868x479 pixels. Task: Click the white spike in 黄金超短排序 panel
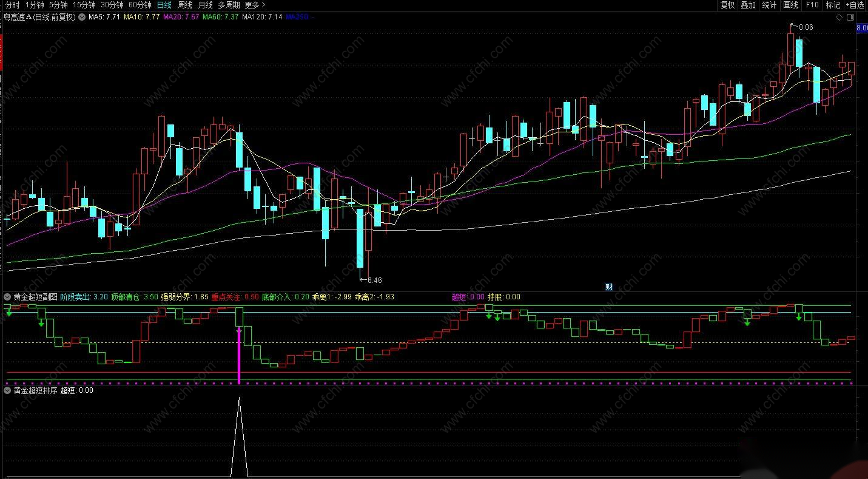point(239,437)
